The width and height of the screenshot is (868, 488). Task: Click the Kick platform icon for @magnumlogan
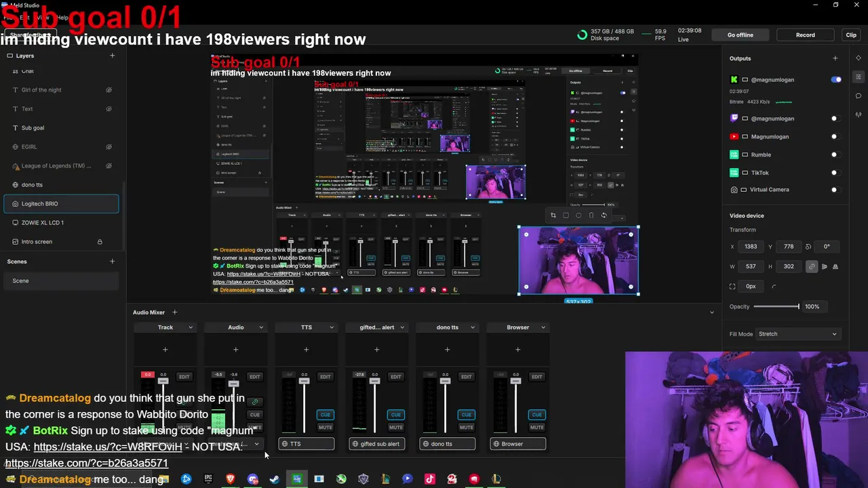tap(734, 79)
